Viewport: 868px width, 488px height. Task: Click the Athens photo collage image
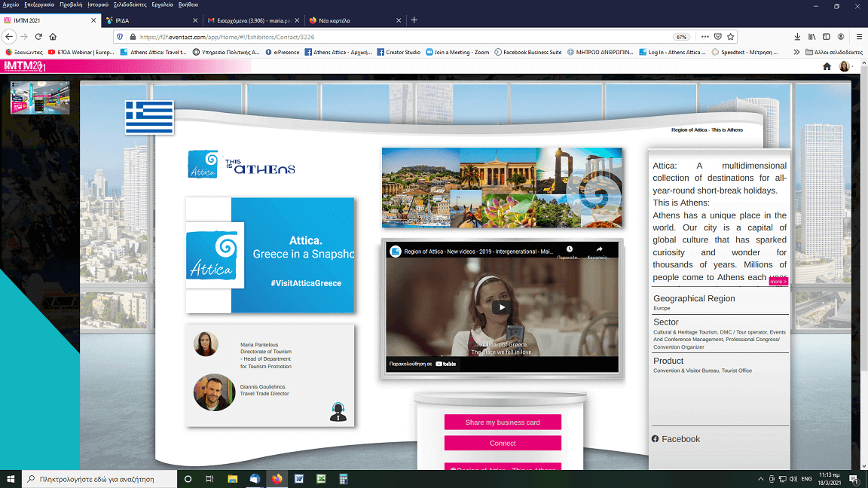pyautogui.click(x=502, y=188)
